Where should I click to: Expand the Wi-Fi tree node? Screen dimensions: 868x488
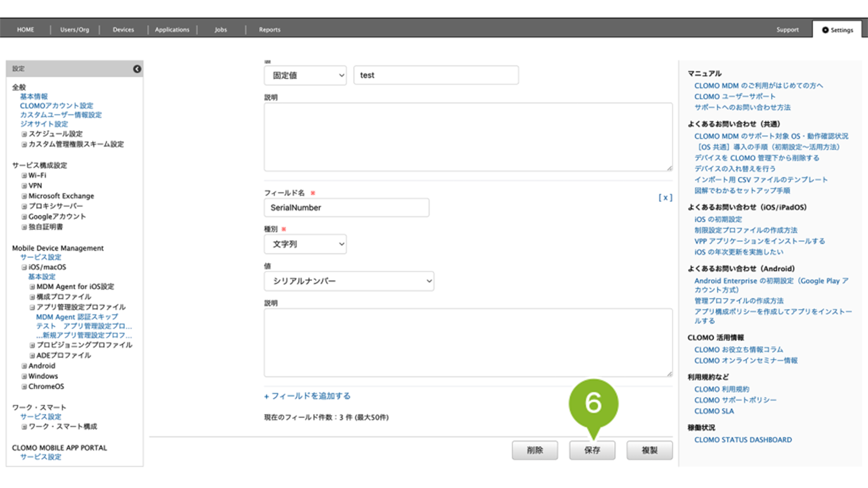(x=24, y=176)
